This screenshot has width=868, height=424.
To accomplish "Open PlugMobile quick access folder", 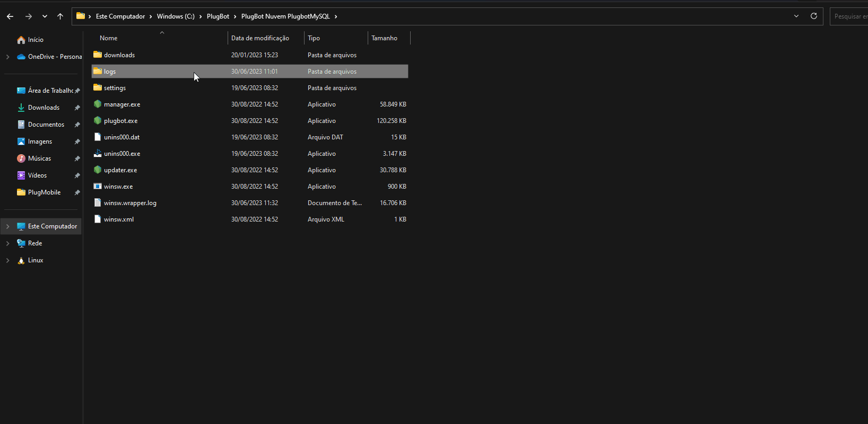I will (44, 192).
